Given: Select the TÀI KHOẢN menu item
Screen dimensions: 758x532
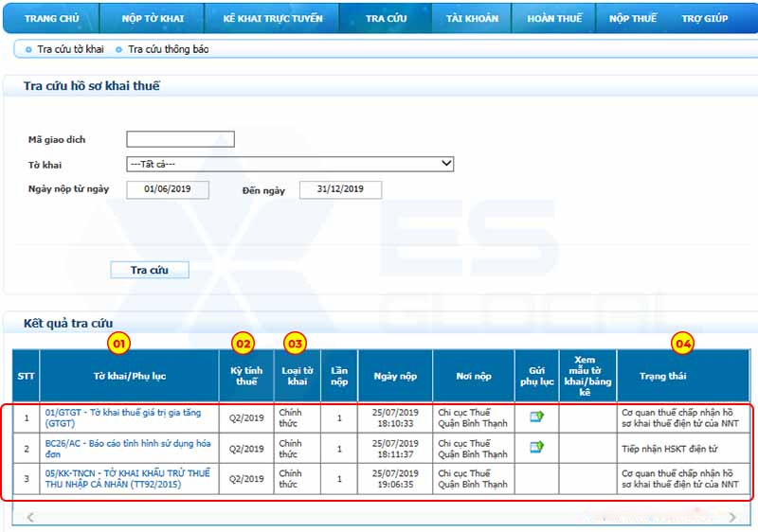Looking at the screenshot, I should coord(472,18).
